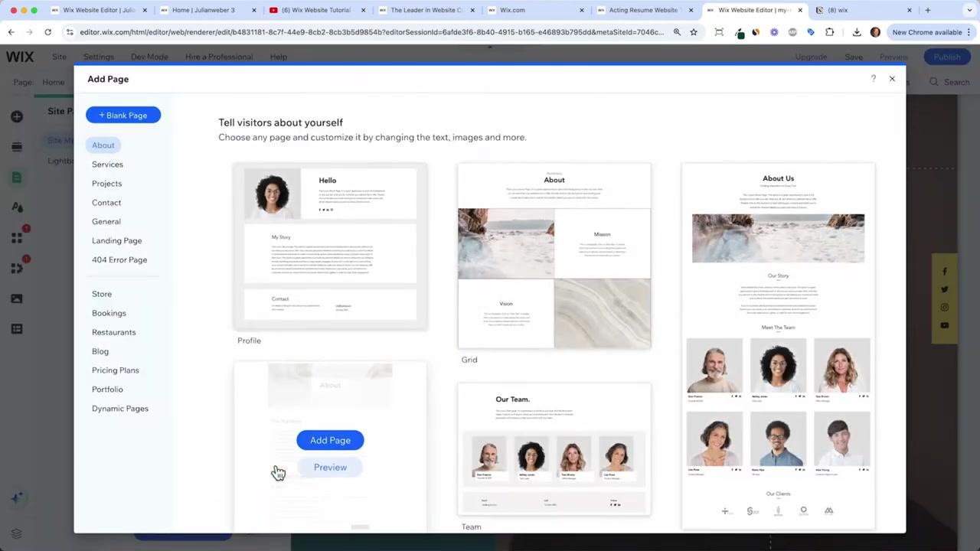Click the purple flower extension icon
Viewport: 980px width, 551px height.
[774, 32]
